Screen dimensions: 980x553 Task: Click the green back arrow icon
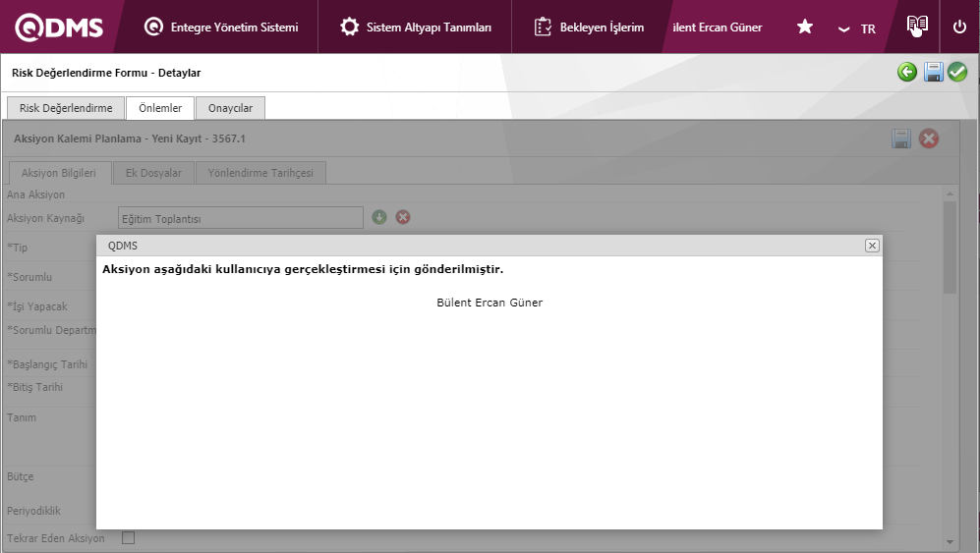[x=907, y=72]
